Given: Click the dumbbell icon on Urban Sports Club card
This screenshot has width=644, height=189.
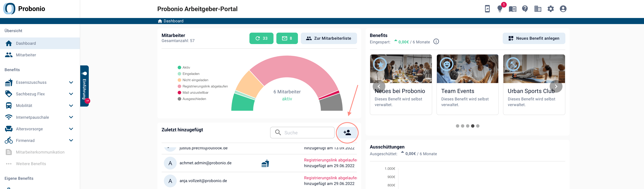Looking at the screenshot, I should pos(513,64).
